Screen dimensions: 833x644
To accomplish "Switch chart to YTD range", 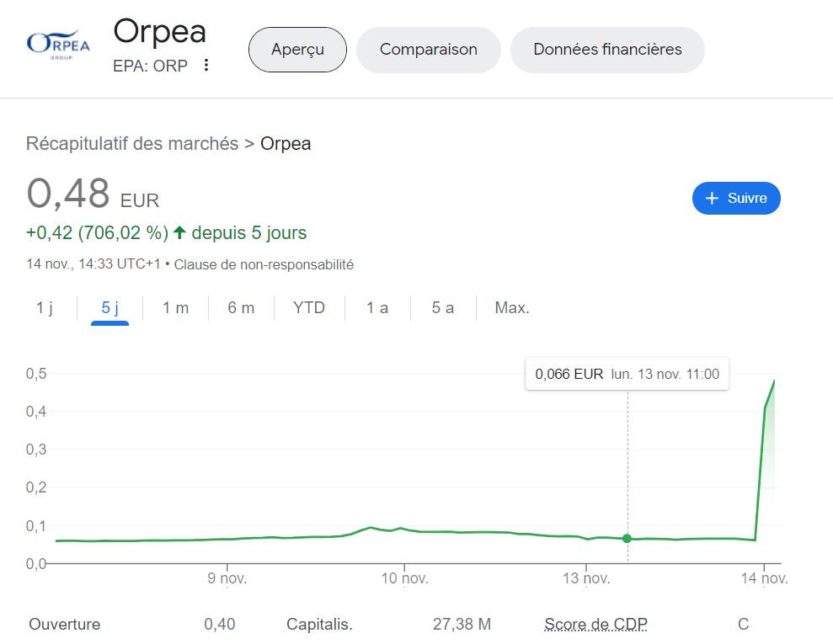I will pyautogui.click(x=309, y=308).
